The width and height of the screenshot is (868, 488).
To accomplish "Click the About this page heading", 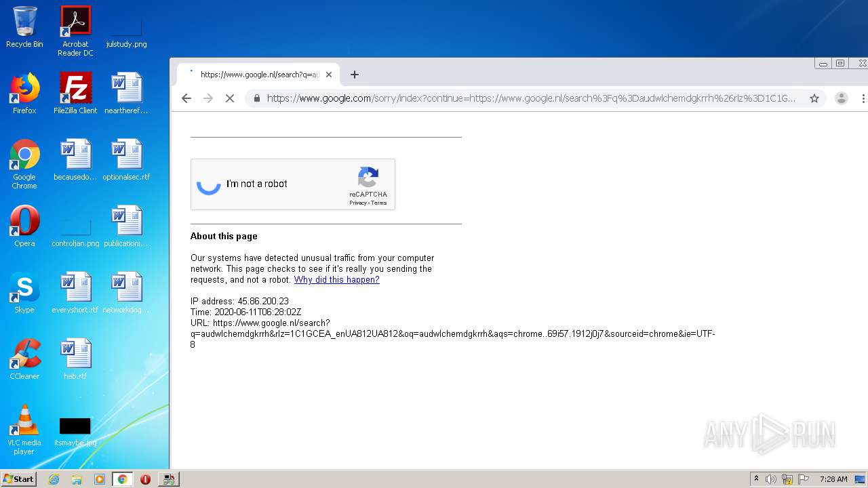I will (224, 236).
